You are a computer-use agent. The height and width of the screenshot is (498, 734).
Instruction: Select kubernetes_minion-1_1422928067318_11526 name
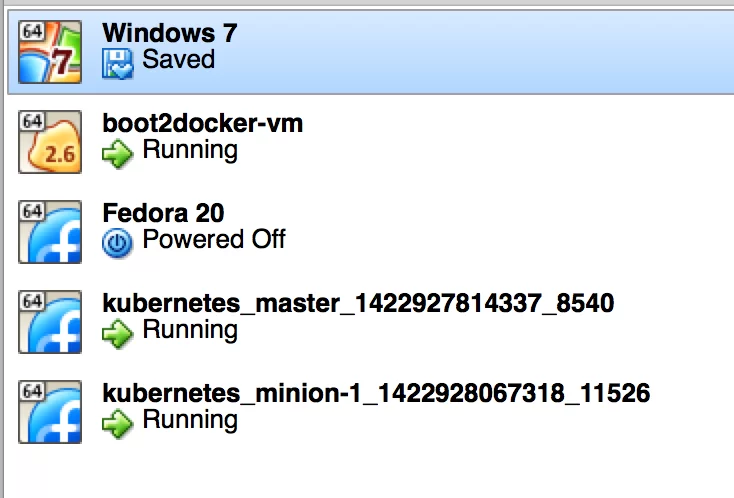click(x=376, y=393)
